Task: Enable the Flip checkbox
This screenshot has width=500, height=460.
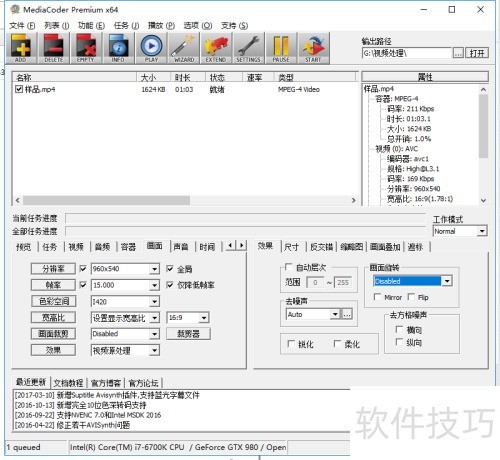Action: (411, 297)
